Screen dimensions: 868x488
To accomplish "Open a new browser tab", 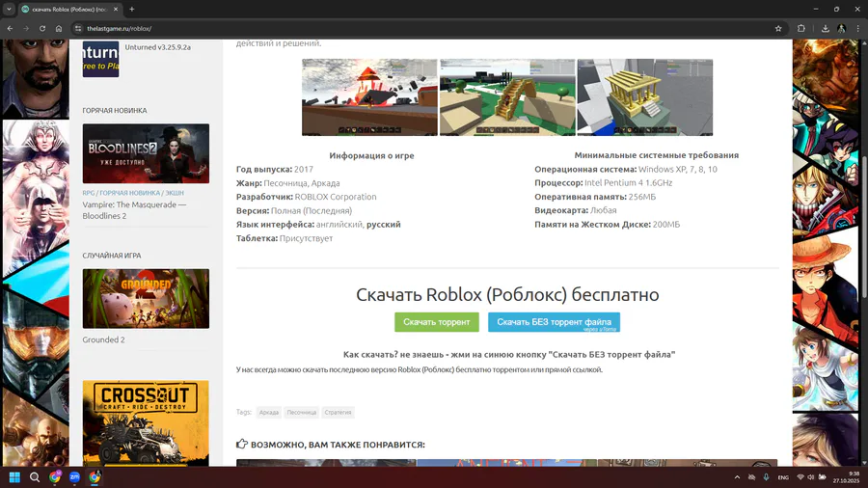I will [x=132, y=9].
